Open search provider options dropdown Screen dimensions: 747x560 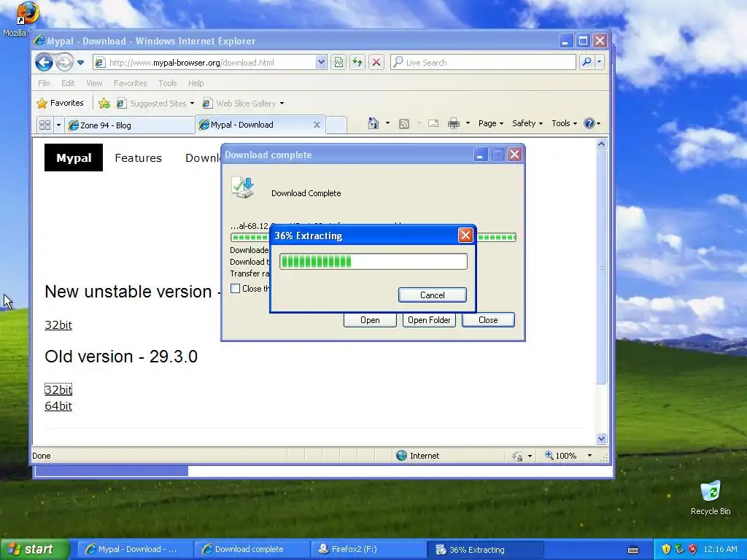pyautogui.click(x=600, y=62)
